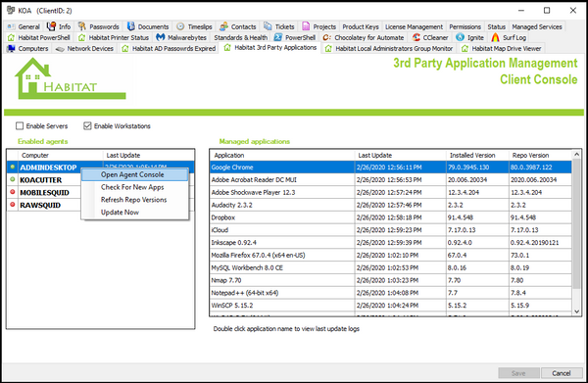The height and width of the screenshot is (383, 588).
Task: Click scroll down arrow in applications list
Action: click(577, 311)
